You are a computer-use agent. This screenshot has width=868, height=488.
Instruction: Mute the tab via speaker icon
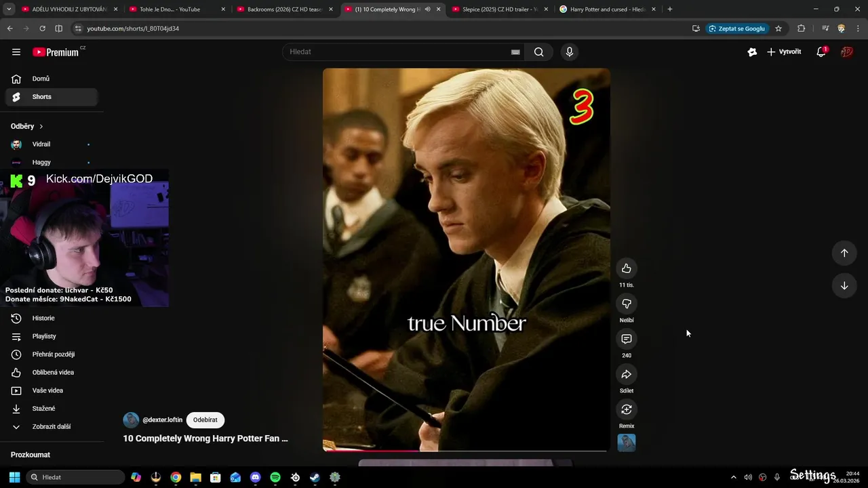pyautogui.click(x=427, y=9)
